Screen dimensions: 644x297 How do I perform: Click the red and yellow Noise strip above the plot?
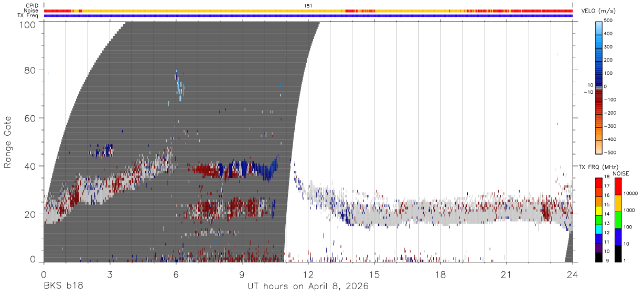click(x=308, y=10)
